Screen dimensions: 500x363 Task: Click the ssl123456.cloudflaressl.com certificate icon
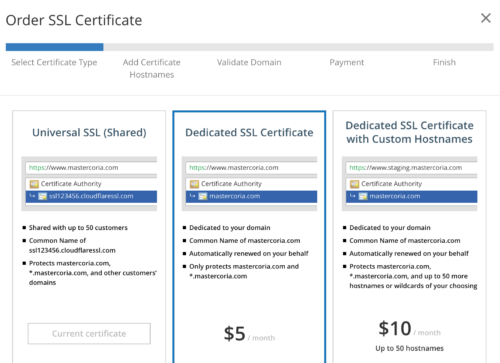click(x=43, y=196)
